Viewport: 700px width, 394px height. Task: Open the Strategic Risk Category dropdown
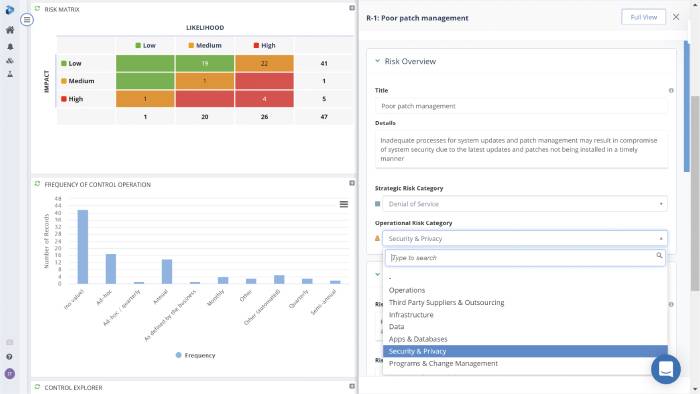[x=525, y=204]
